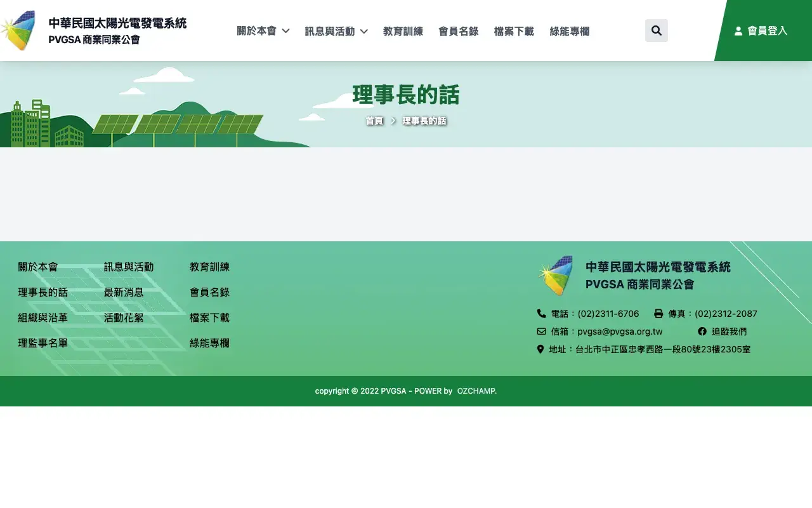Click the phone icon beside 電話
The width and height of the screenshot is (812, 508).
pyautogui.click(x=541, y=314)
